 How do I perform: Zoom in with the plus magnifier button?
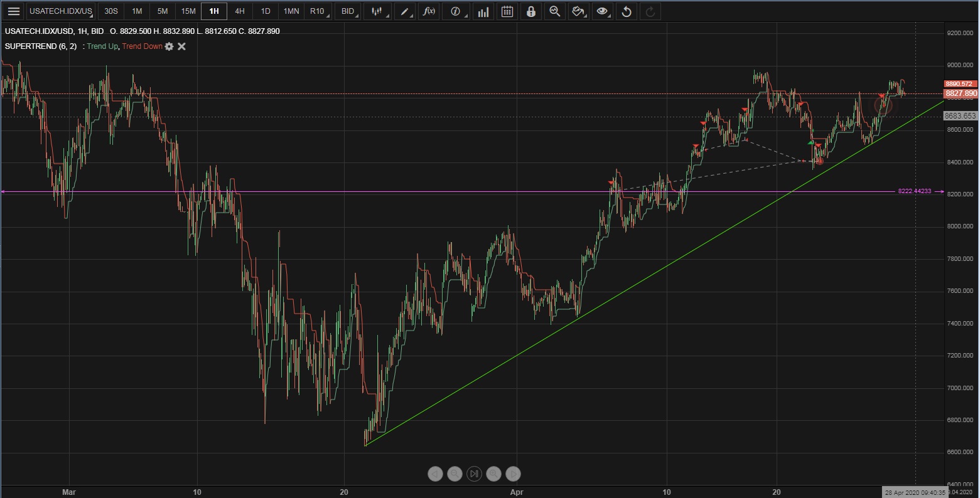(493, 474)
